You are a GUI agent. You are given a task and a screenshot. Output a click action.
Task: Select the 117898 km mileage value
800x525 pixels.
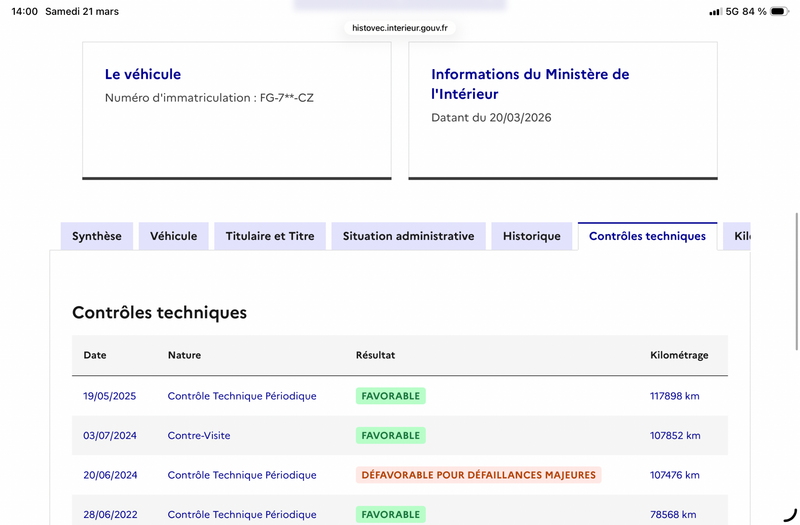pos(675,396)
